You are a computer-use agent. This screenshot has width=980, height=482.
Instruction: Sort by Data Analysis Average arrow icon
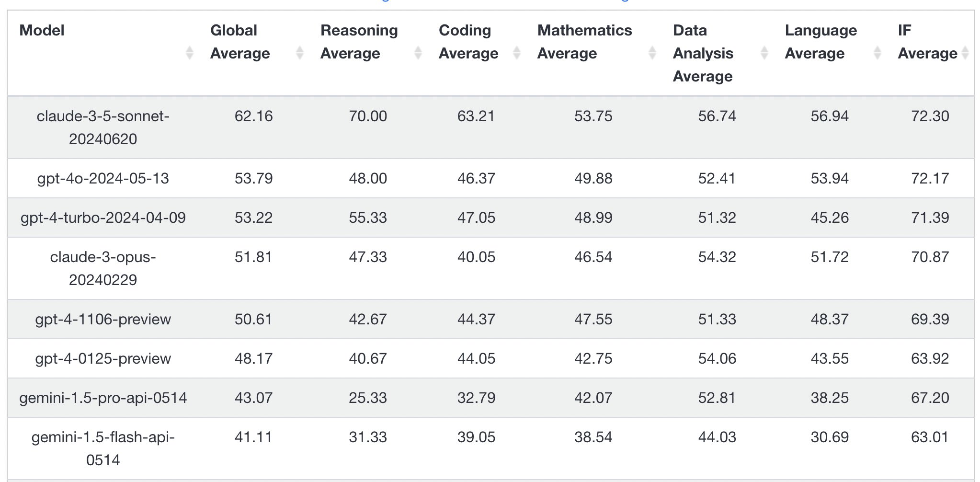coord(764,53)
